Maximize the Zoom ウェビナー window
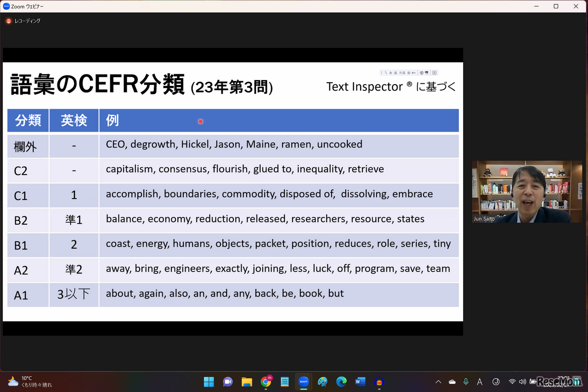The image size is (588, 392). tap(556, 6)
